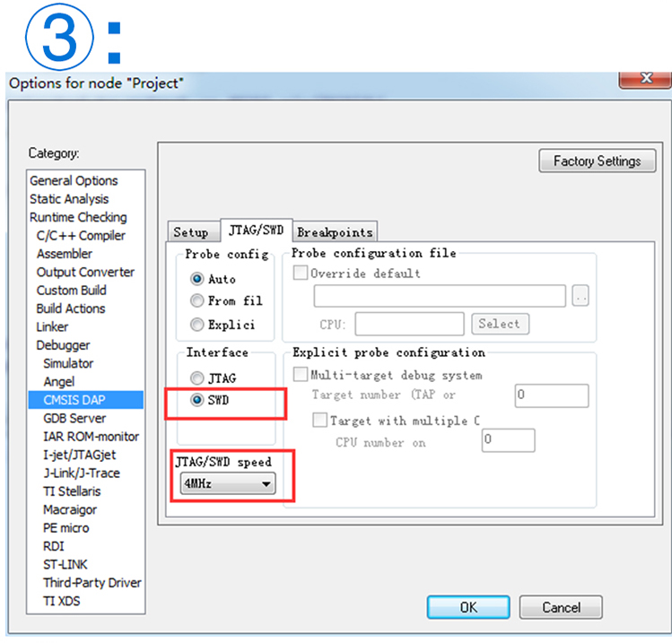This screenshot has width=672, height=643.
Task: Select General Options category
Action: point(74,180)
